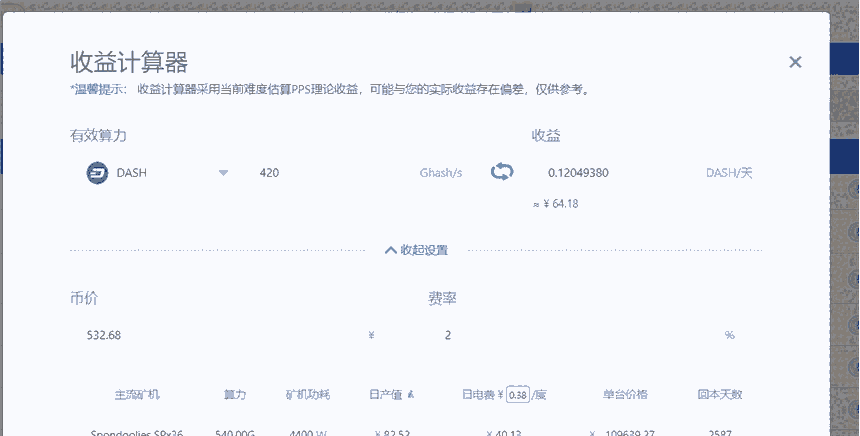The width and height of the screenshot is (860, 436).
Task: Click the Ghash/s unit label
Action: point(440,173)
